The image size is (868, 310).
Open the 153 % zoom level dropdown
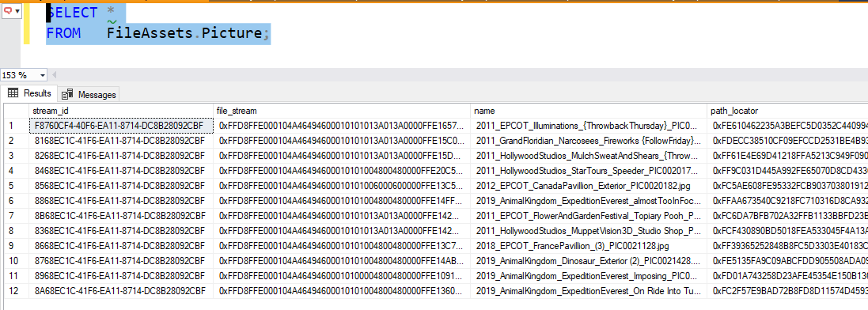[43, 75]
